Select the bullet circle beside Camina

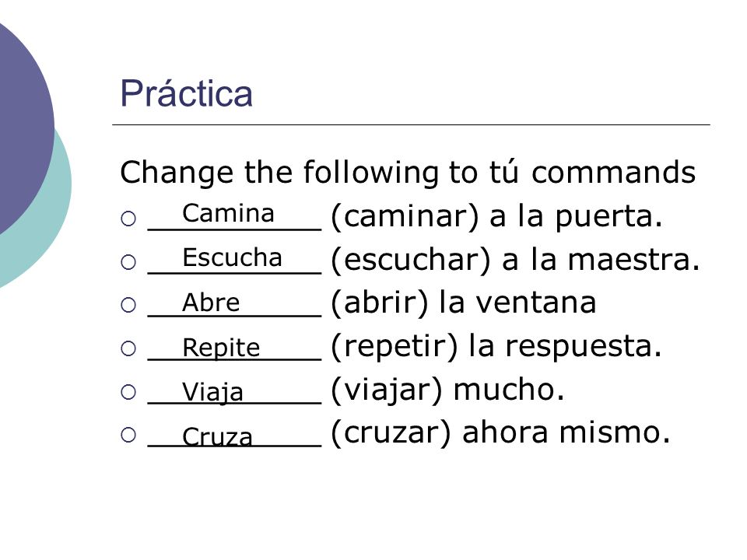(x=128, y=219)
